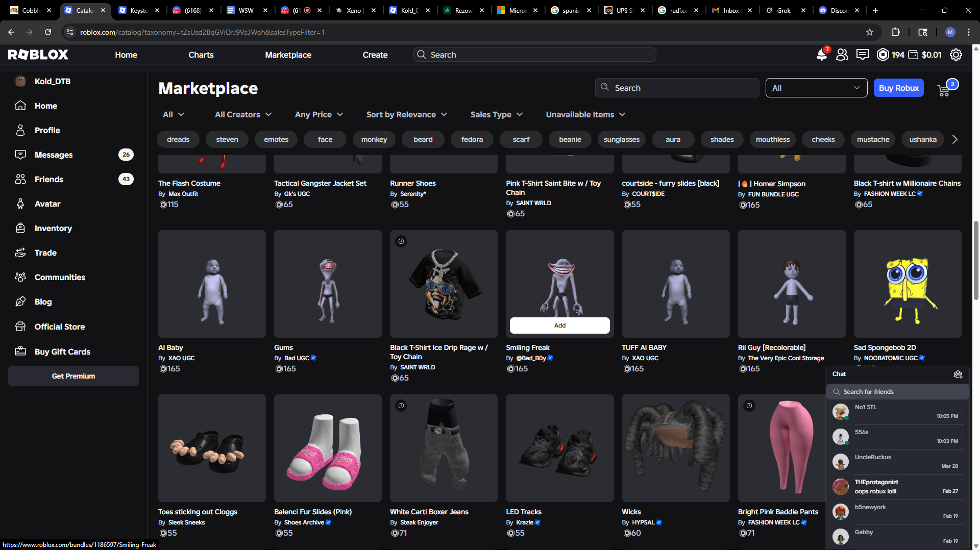Click the Communities icon in sidebar
The image size is (980, 551).
(20, 277)
